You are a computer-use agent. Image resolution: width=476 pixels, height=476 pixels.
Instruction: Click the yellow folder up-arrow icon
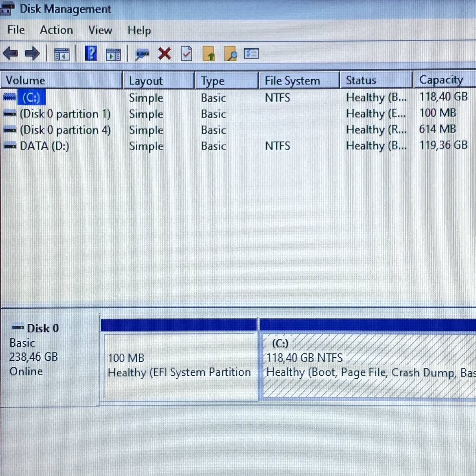click(209, 54)
